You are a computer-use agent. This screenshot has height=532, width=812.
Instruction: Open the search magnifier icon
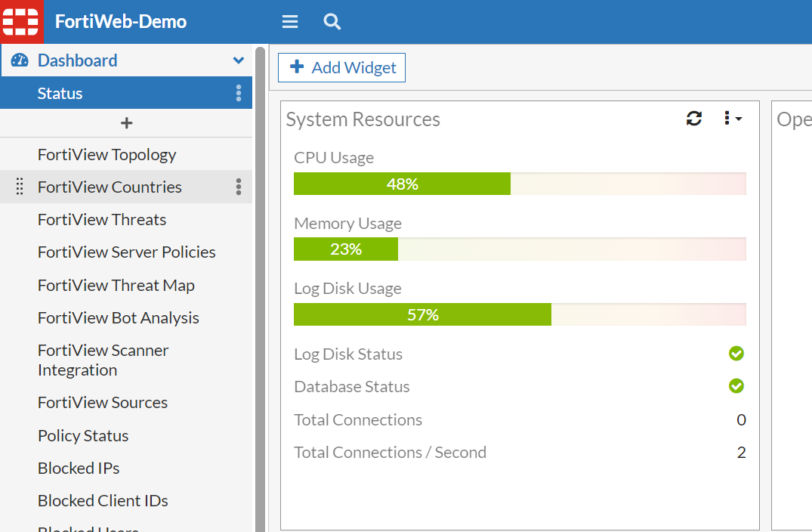click(332, 22)
